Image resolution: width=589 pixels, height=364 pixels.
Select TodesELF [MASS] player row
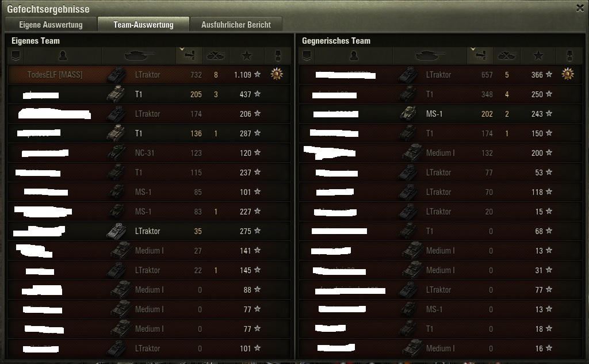pos(149,74)
